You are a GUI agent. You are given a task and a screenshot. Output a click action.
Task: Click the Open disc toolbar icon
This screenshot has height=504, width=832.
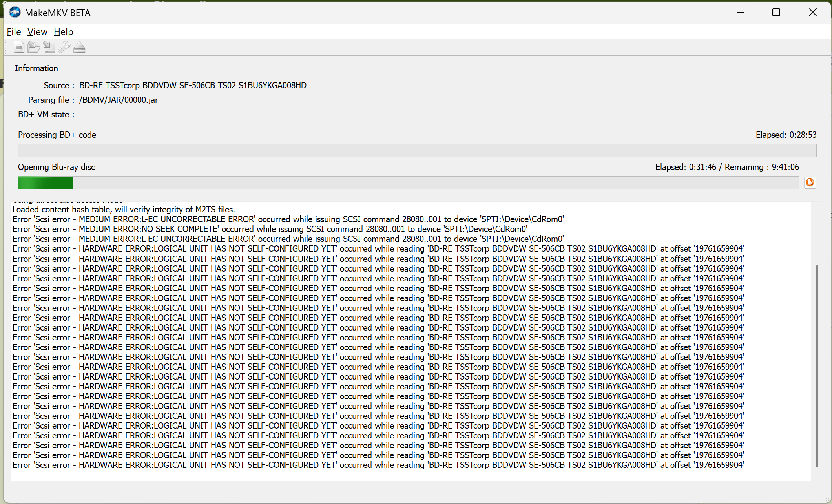point(34,47)
